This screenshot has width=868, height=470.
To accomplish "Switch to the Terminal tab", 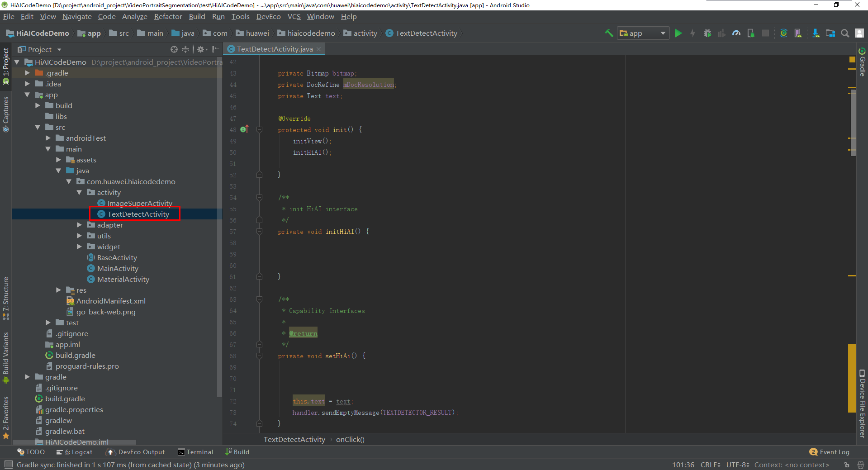I will pyautogui.click(x=195, y=452).
